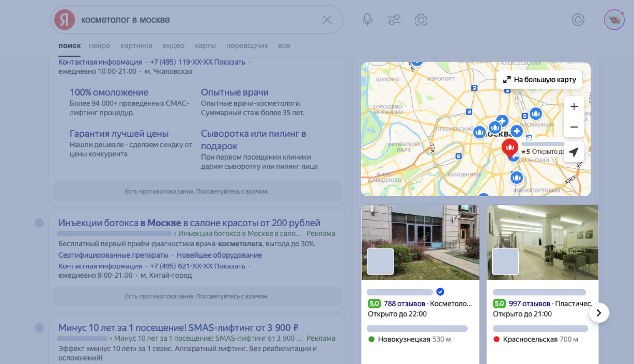Image resolution: width=634 pixels, height=364 pixels.
Task: Click the red selected map pin
Action: click(510, 148)
